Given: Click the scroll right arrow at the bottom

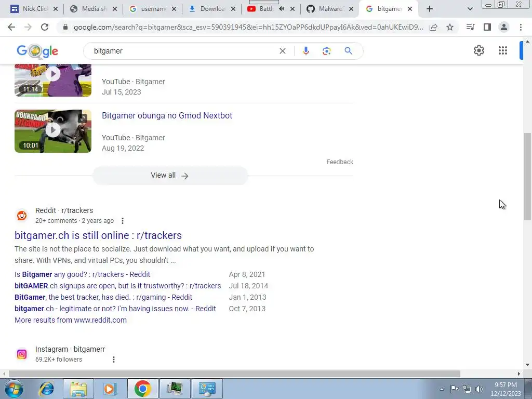Looking at the screenshot, I should pos(518,374).
